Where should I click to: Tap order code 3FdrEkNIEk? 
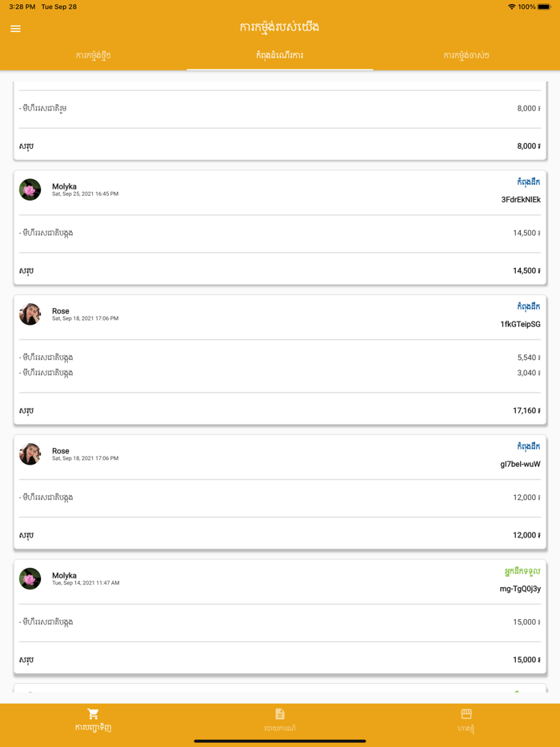(521, 200)
